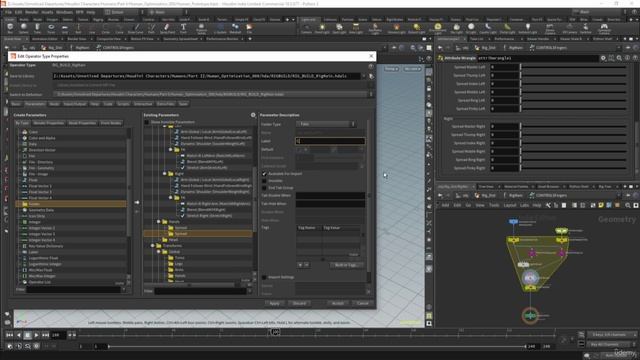Collapse the Hands folder in parameter tree
Viewport: 640px width, 360px height.
coord(159,222)
